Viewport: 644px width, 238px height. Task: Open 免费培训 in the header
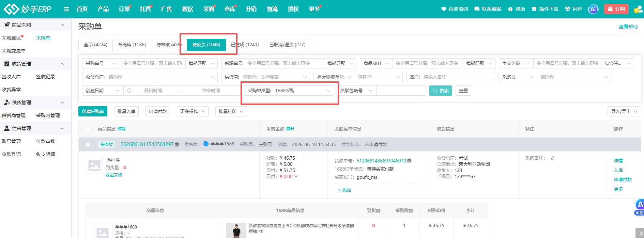click(455, 9)
